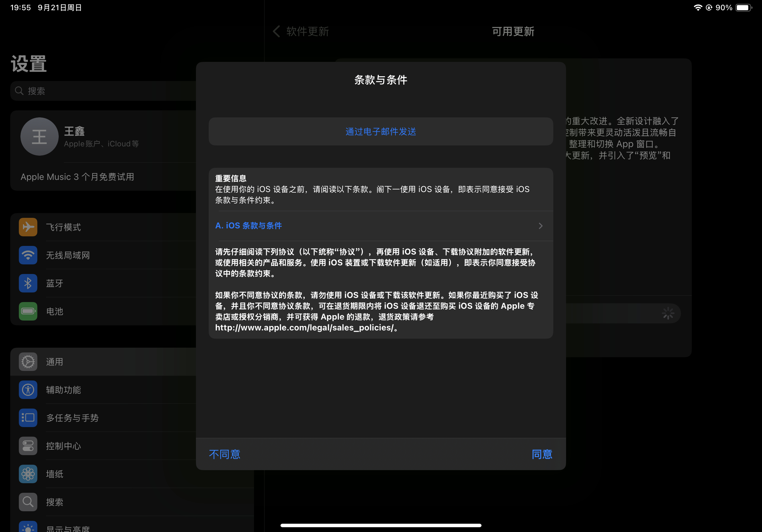Tap the 19:55 clock in status bar

pyautogui.click(x=20, y=8)
